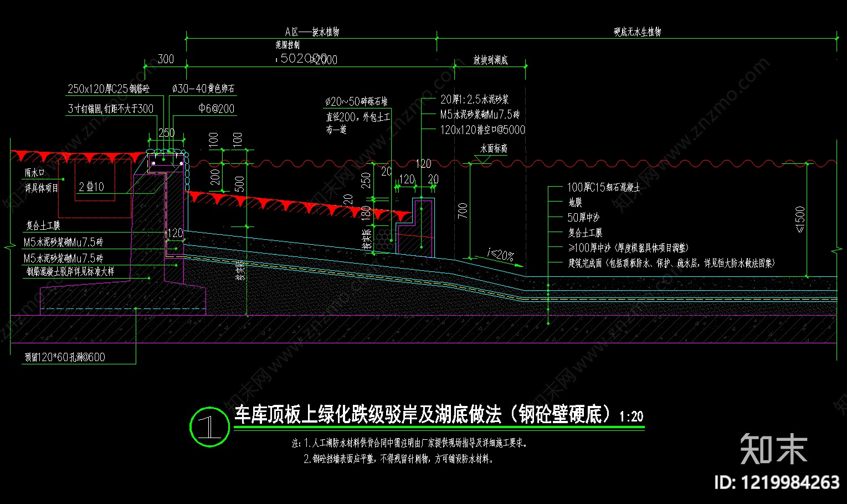Image resolution: width=847 pixels, height=504 pixels.
Task: Click the 硬底无水生植物 zone heading
Action: point(637,32)
